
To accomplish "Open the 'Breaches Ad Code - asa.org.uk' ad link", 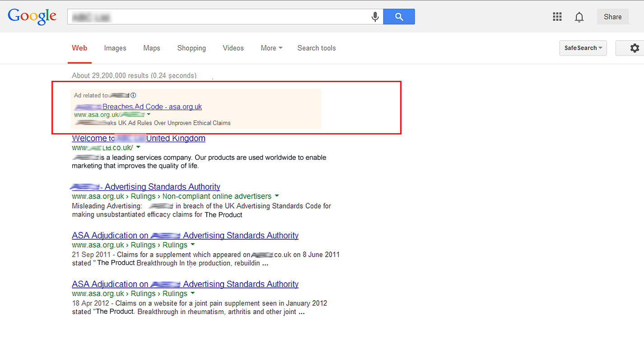I will click(x=152, y=107).
